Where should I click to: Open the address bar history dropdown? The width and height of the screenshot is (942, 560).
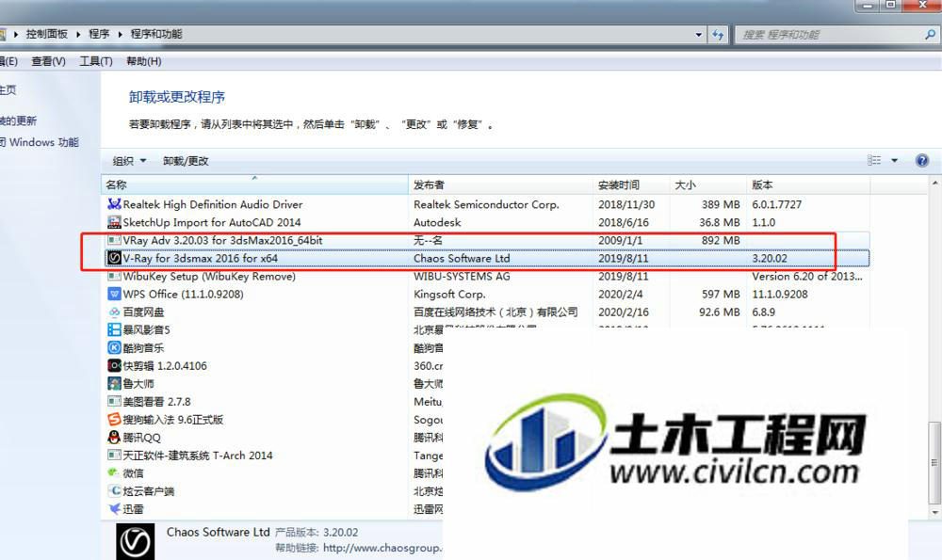click(698, 34)
